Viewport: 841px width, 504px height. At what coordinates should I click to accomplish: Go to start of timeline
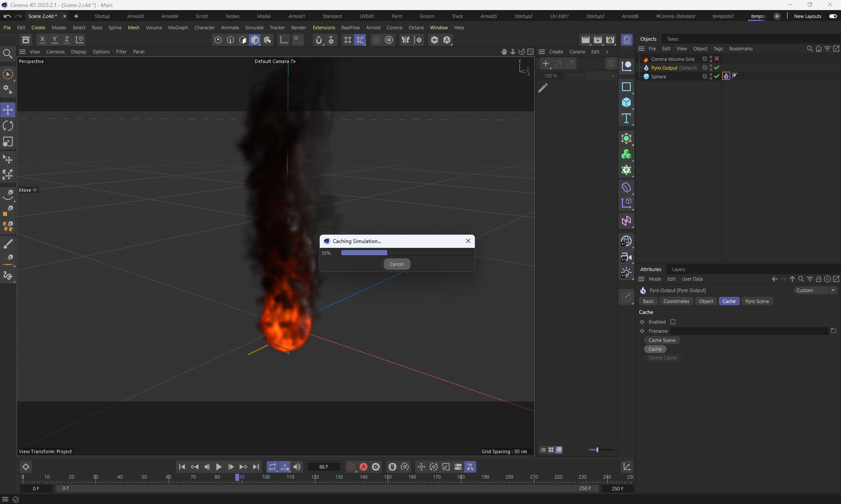(182, 467)
